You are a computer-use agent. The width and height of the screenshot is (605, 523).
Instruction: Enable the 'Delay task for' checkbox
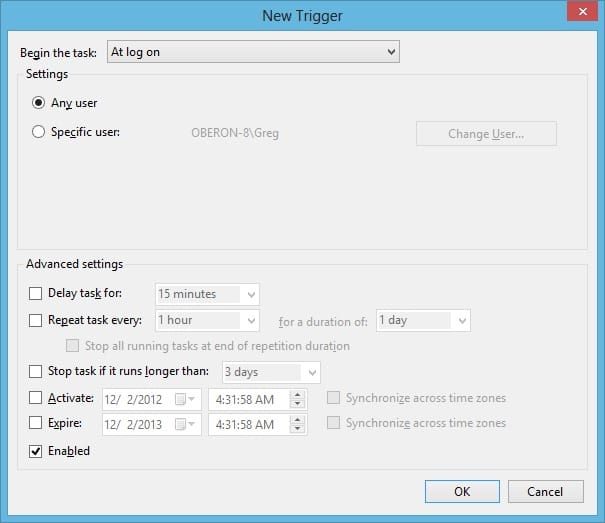[x=36, y=294]
